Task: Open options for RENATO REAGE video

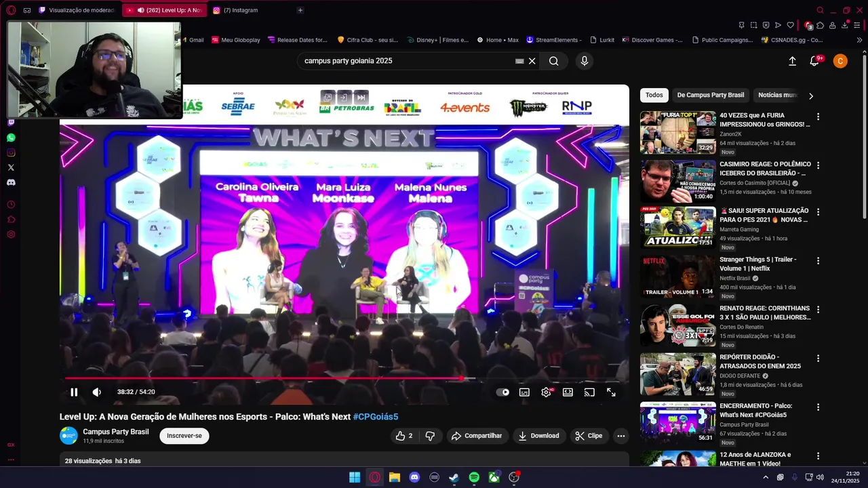Action: [818, 309]
